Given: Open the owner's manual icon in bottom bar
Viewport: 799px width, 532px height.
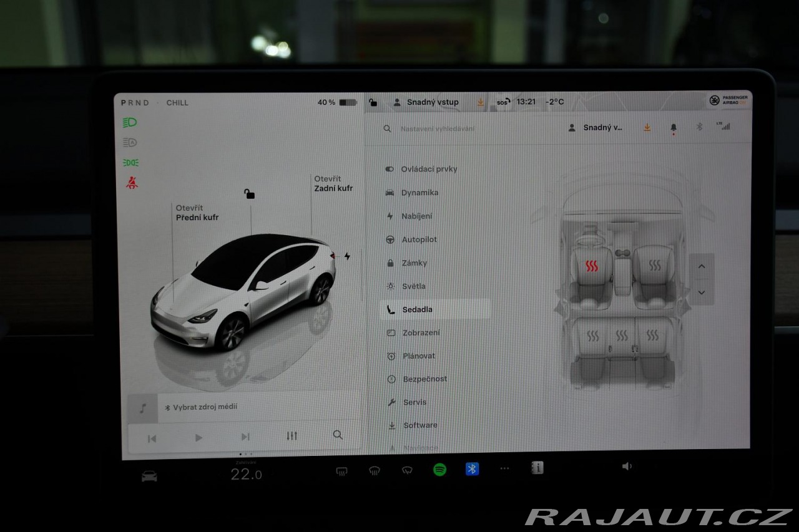Looking at the screenshot, I should (x=537, y=468).
